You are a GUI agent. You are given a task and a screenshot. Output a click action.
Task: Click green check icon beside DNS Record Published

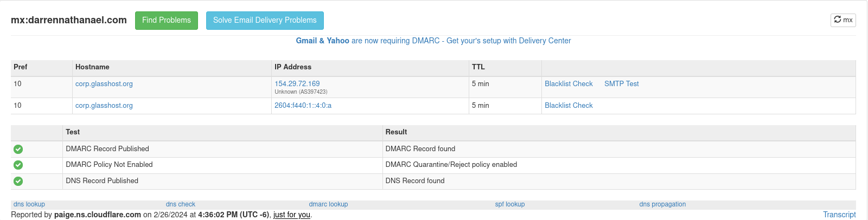pyautogui.click(x=18, y=181)
